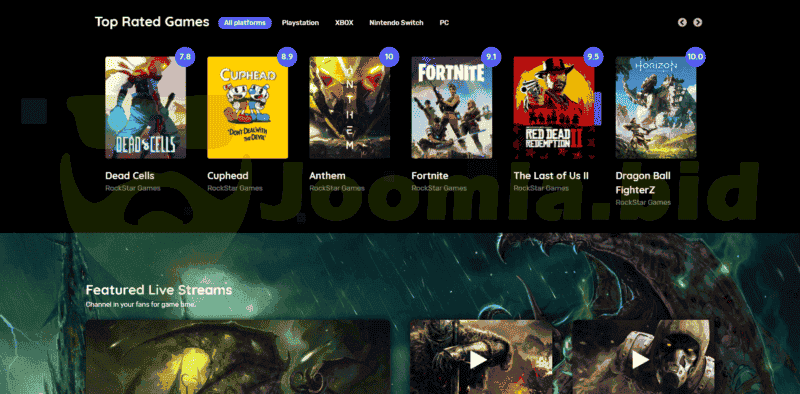This screenshot has height=394, width=800.
Task: Open the Anthem game cover
Action: (x=349, y=108)
